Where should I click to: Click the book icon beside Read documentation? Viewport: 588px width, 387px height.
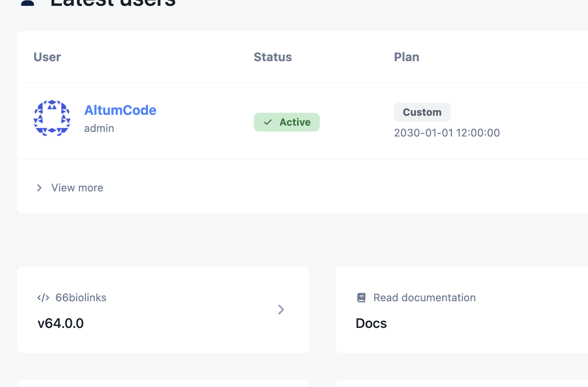click(x=361, y=298)
